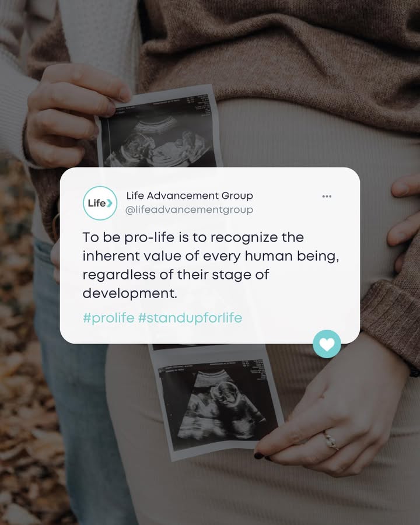Click the @lifeadvancementgroup handle

coord(189,210)
